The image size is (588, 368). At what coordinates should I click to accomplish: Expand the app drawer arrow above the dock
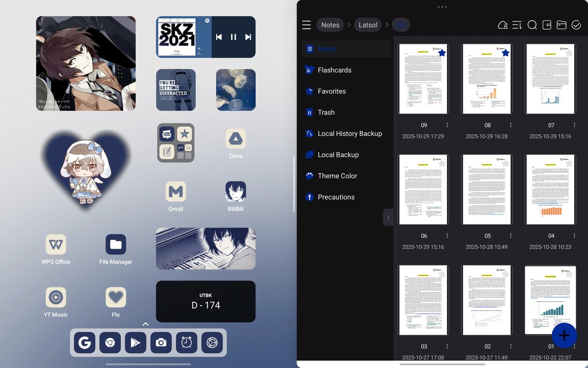coord(146,324)
